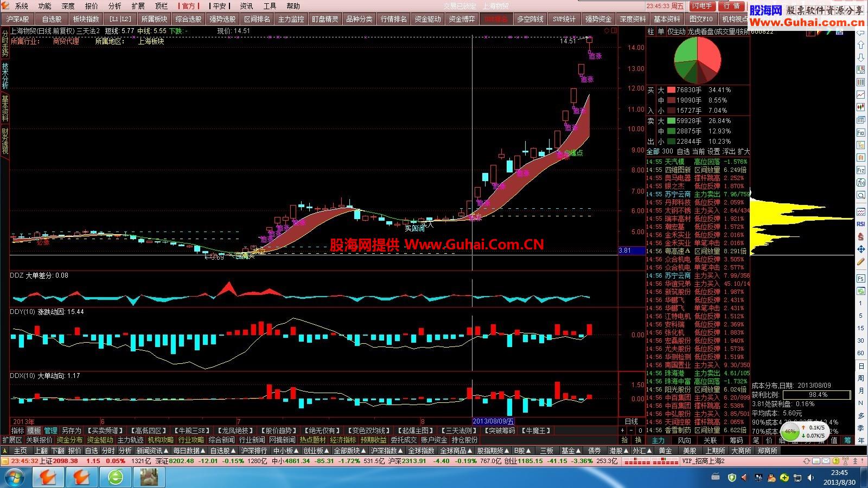Click the 2013/08/09 date marker on timeline

493,421
